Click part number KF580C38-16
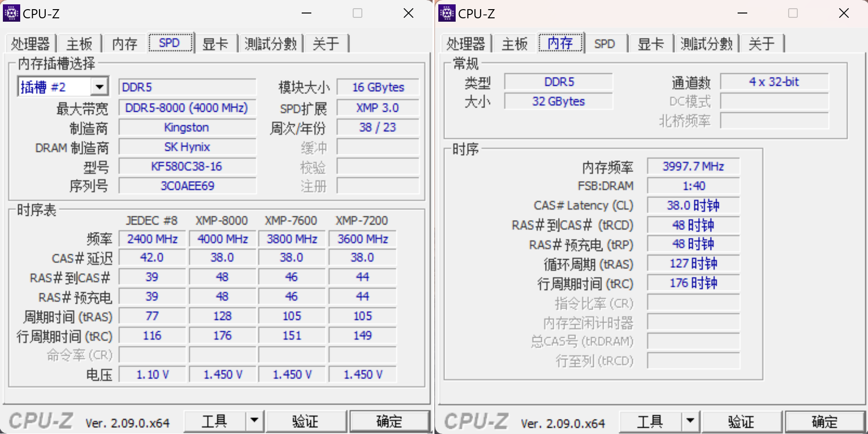The image size is (868, 434). pyautogui.click(x=187, y=166)
